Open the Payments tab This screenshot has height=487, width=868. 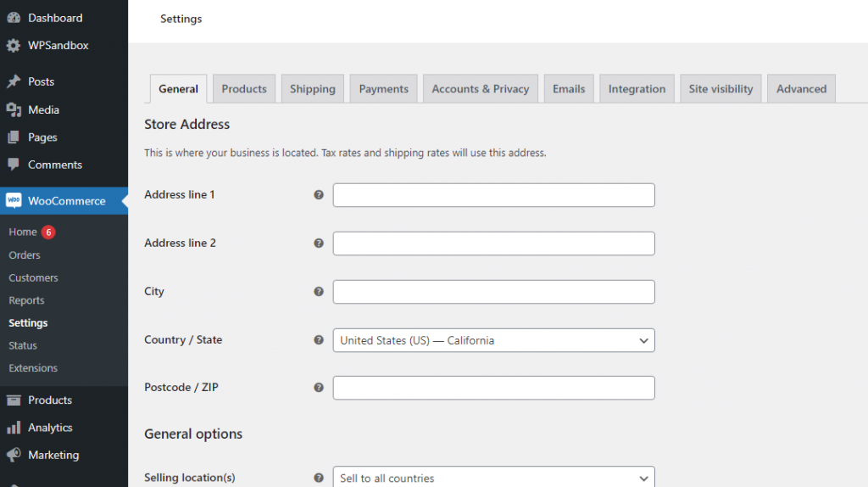pyautogui.click(x=384, y=88)
